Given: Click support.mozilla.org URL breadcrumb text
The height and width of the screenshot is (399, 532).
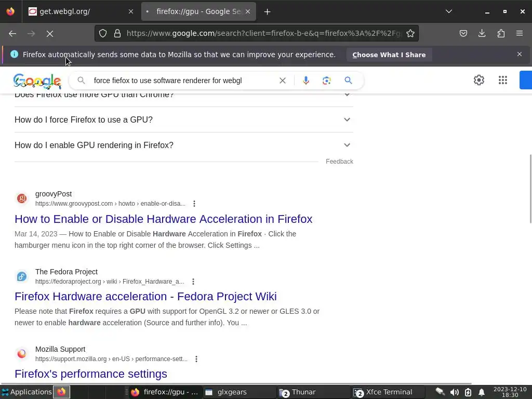Looking at the screenshot, I should tap(111, 359).
